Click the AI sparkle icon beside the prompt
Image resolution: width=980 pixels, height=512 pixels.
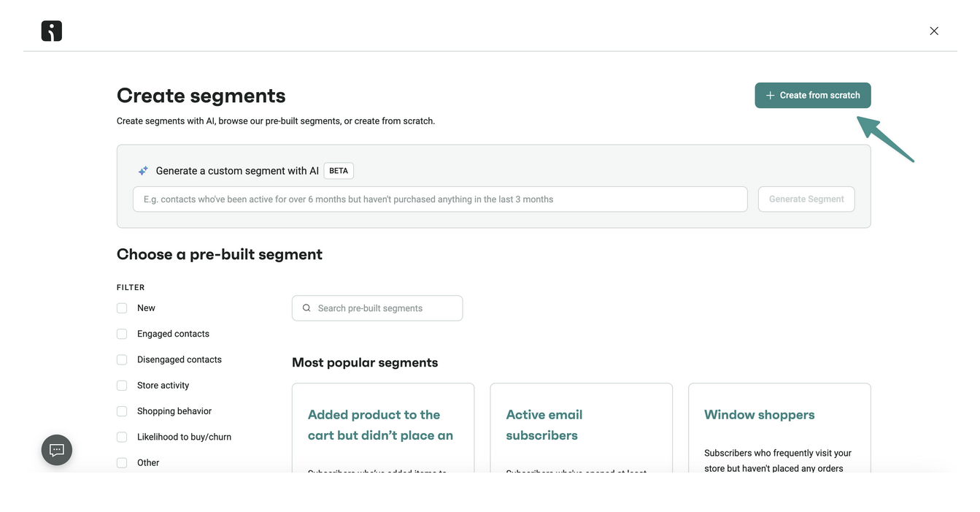[x=142, y=169]
